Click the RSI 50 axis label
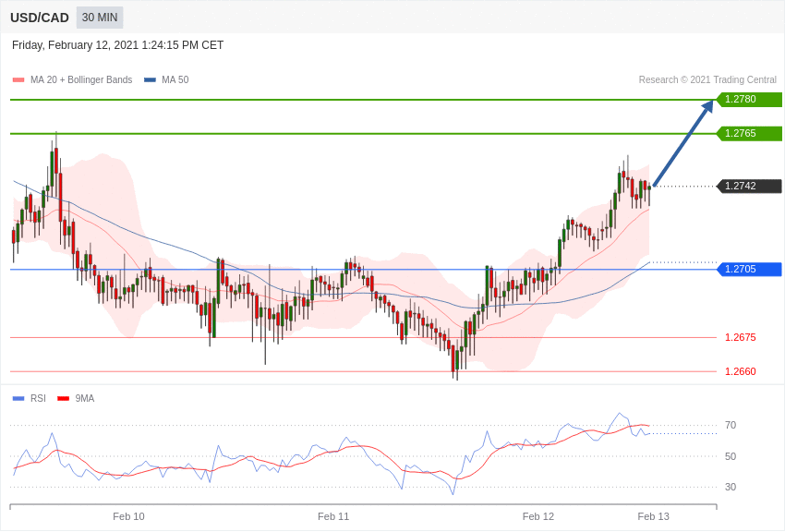This screenshot has height=532, width=785. [731, 456]
